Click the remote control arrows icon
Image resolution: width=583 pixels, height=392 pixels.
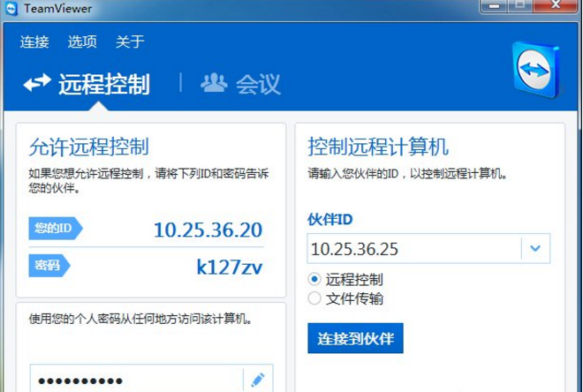point(37,82)
